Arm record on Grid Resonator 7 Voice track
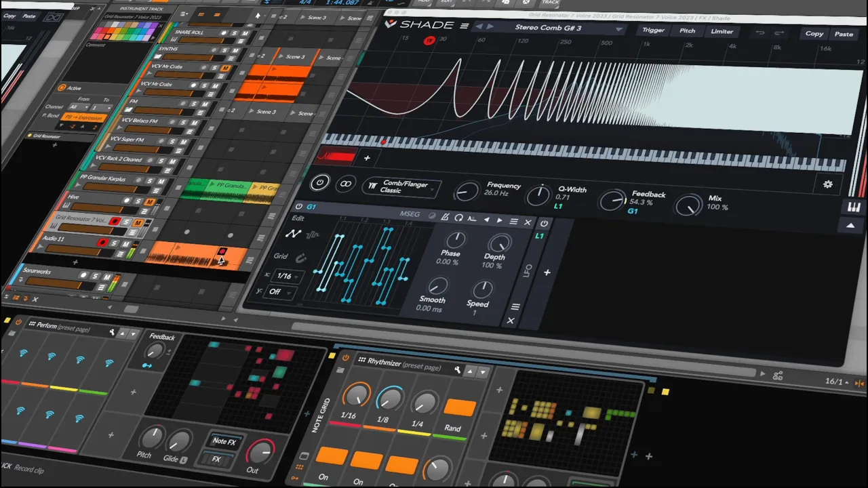This screenshot has width=868, height=488. 116,222
